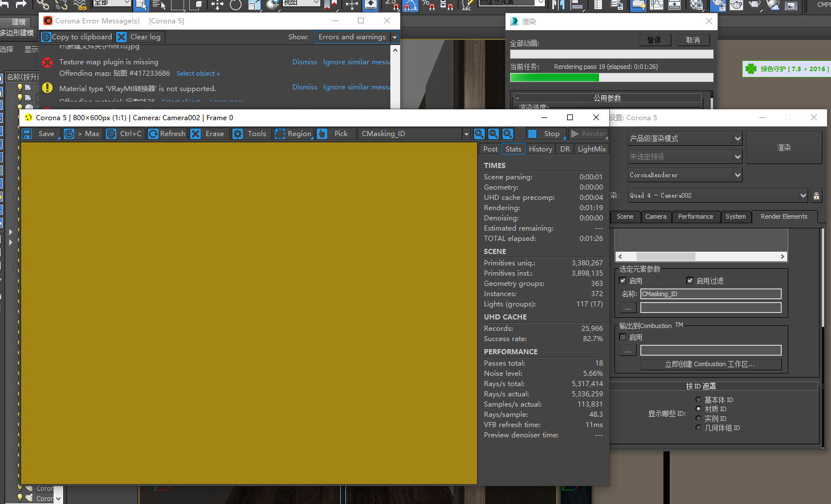
Task: Select the Pick tool in Corona VFB
Action: [x=334, y=134]
